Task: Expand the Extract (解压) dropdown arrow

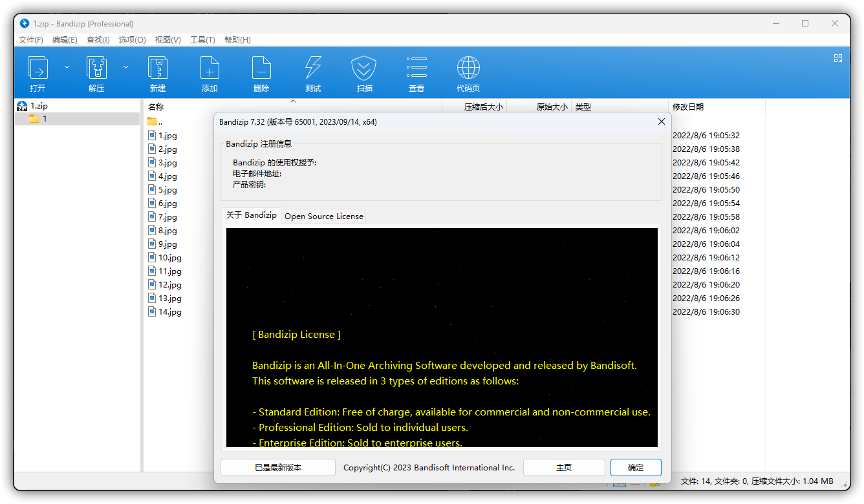Action: (125, 67)
